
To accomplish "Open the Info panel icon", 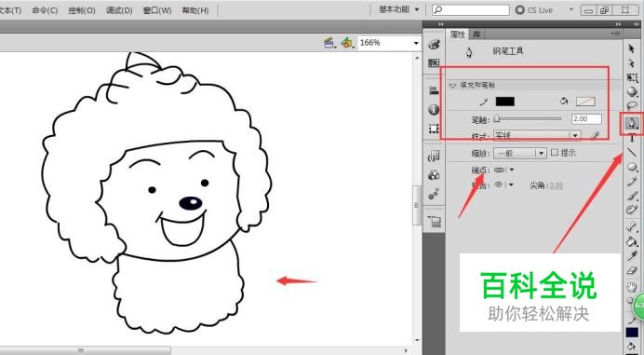I will click(x=434, y=109).
